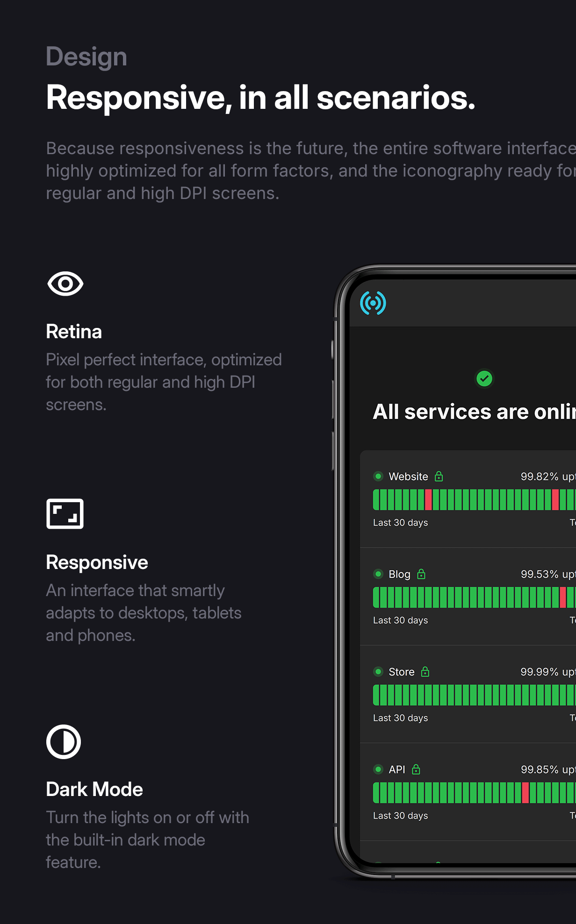Image resolution: width=576 pixels, height=924 pixels.
Task: Click the second red bar in Website uptime chart
Action: [555, 499]
